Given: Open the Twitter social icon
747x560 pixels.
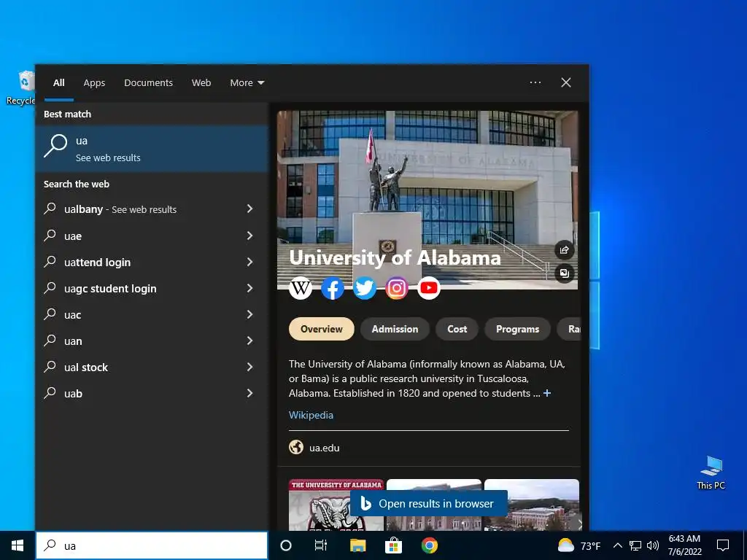Looking at the screenshot, I should [x=365, y=288].
